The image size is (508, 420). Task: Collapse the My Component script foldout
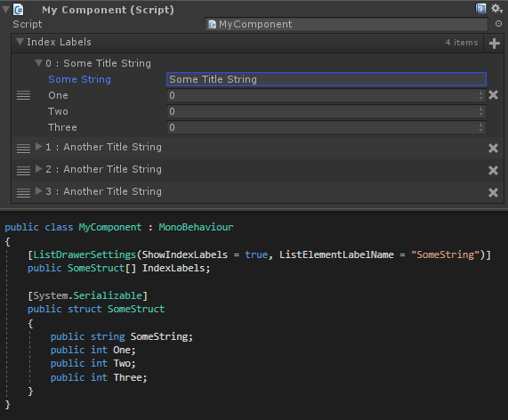pos(5,10)
